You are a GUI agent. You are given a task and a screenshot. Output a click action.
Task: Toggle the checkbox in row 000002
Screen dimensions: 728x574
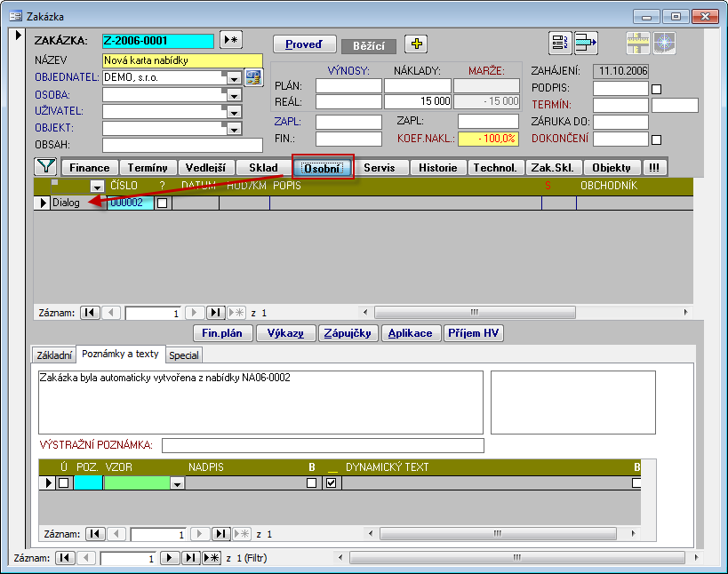[x=162, y=203]
